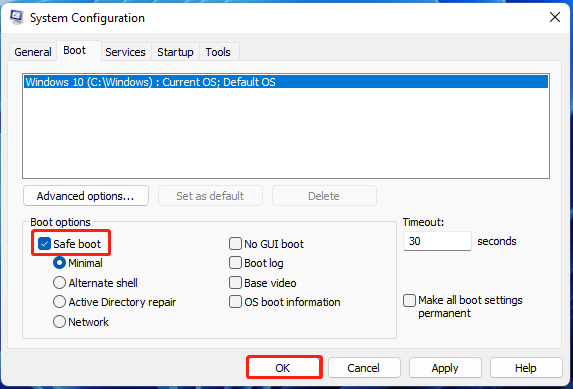Click the Timeout seconds input field

[x=437, y=241]
